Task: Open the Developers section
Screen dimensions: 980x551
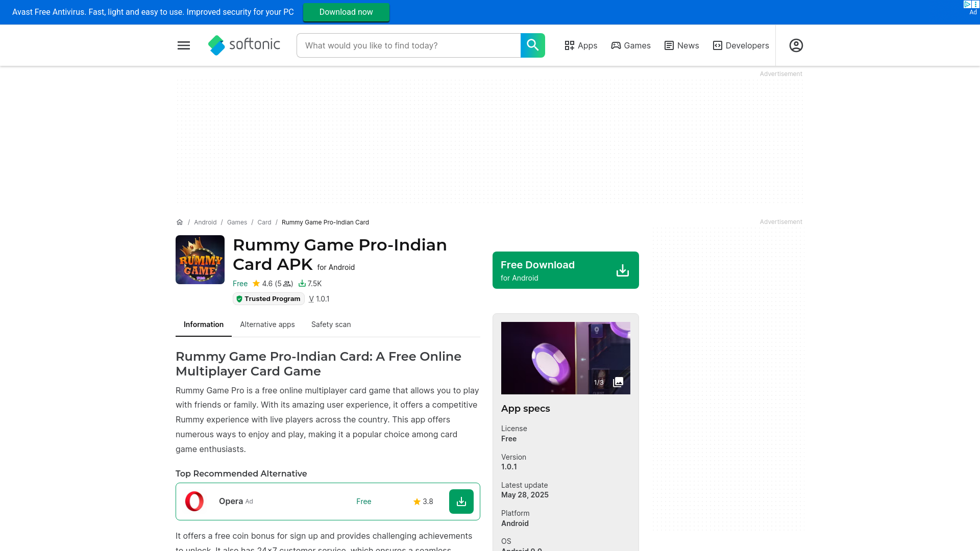Action: [x=741, y=45]
